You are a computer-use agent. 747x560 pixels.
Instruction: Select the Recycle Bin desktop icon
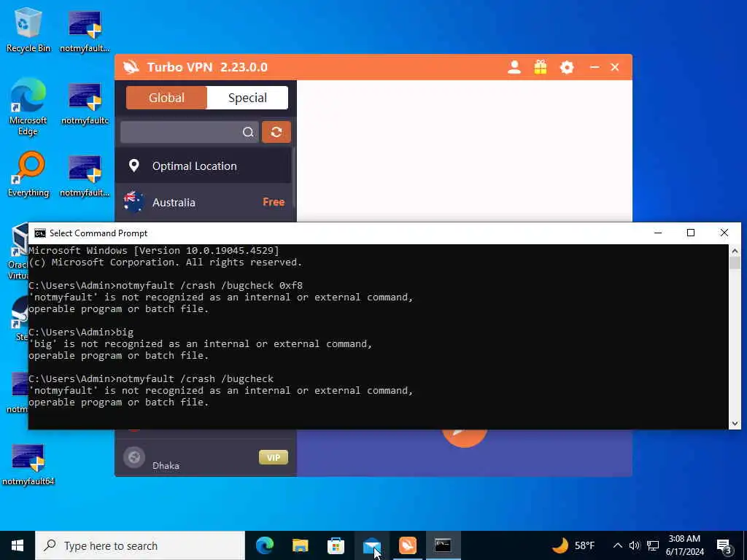[28, 29]
